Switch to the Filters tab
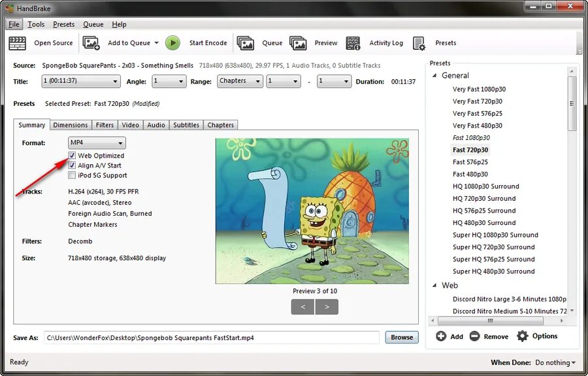588x376 pixels. [105, 125]
